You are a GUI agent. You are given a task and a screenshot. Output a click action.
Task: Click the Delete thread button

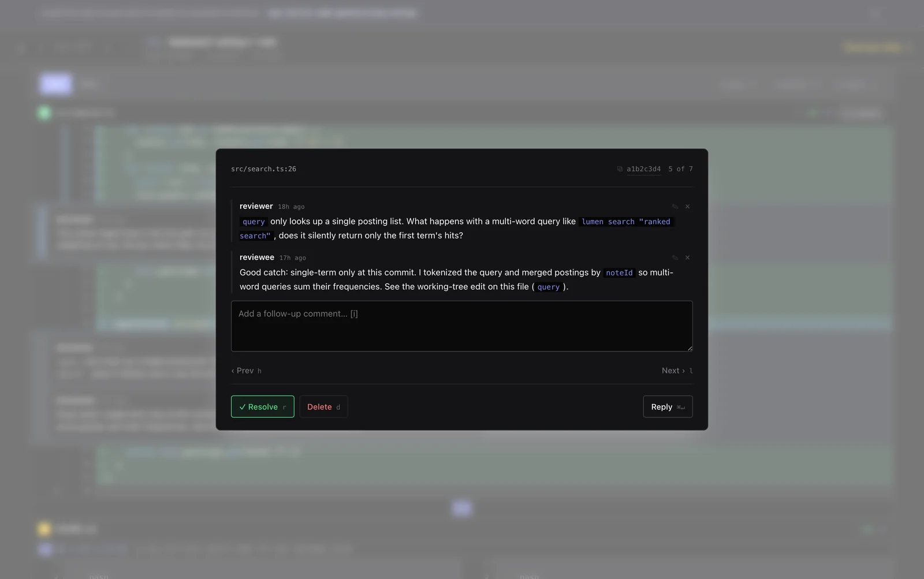[x=323, y=406]
